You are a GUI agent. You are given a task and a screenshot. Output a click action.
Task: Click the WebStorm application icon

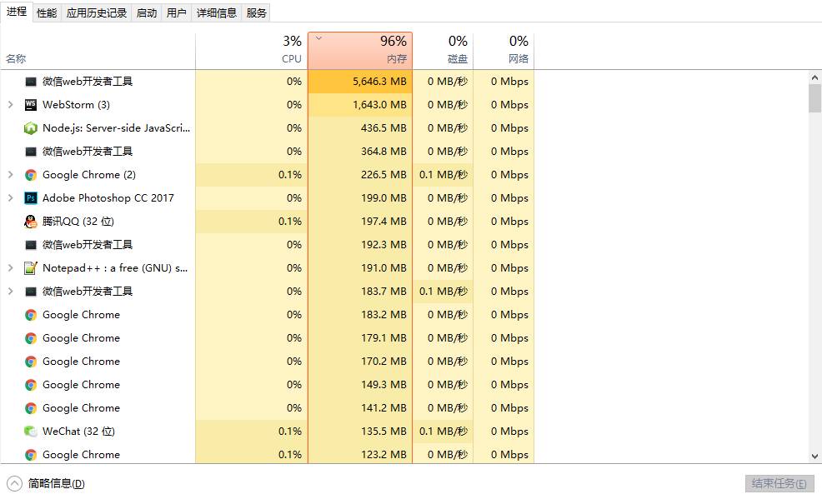31,105
